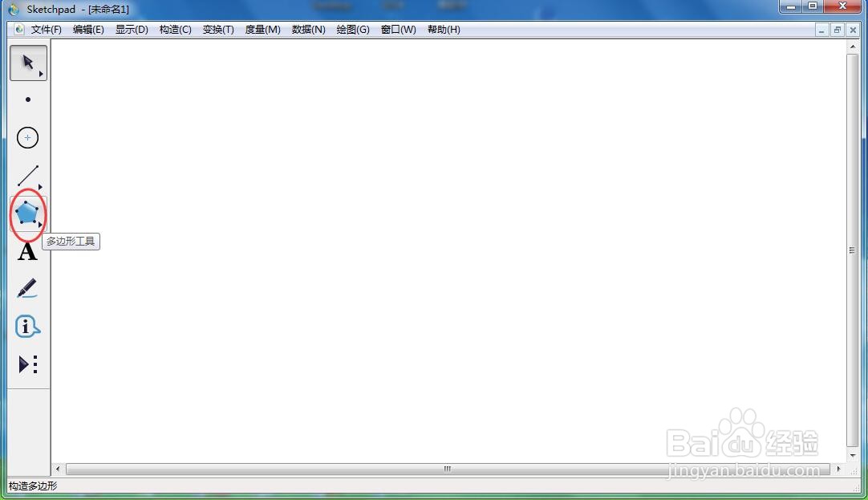Open the 构造(C) menu
Screen dimensions: 868x500
tap(175, 30)
